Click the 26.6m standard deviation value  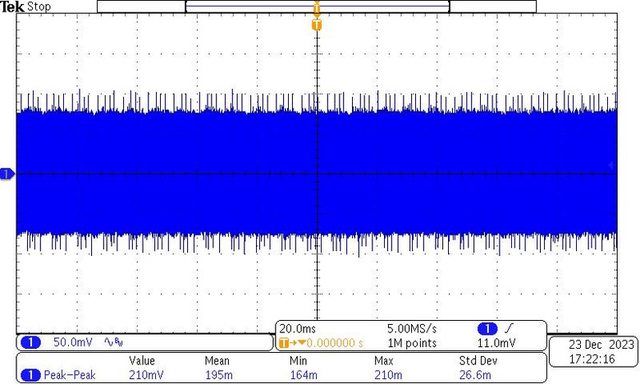[476, 375]
